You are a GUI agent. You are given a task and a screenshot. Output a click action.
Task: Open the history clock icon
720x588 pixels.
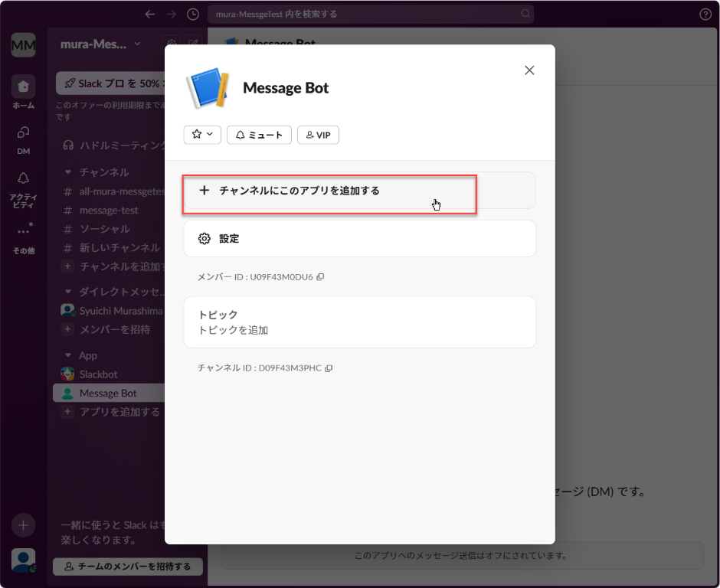point(193,15)
